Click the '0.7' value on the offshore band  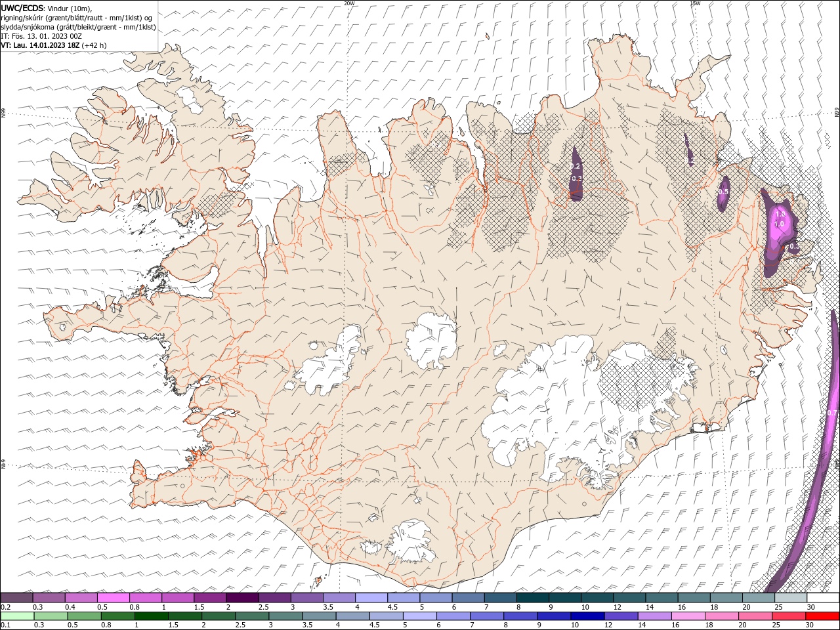pos(832,413)
